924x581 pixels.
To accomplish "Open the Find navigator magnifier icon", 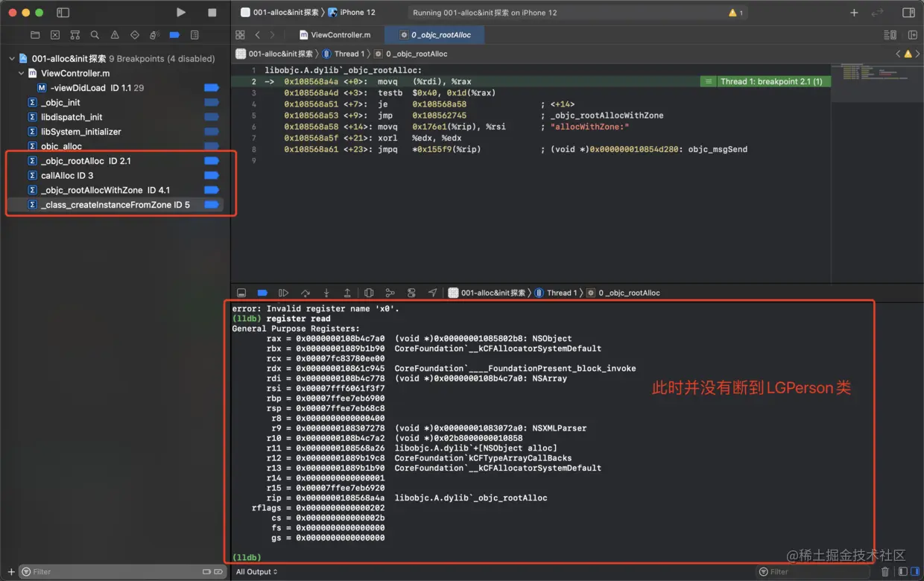I will (95, 35).
